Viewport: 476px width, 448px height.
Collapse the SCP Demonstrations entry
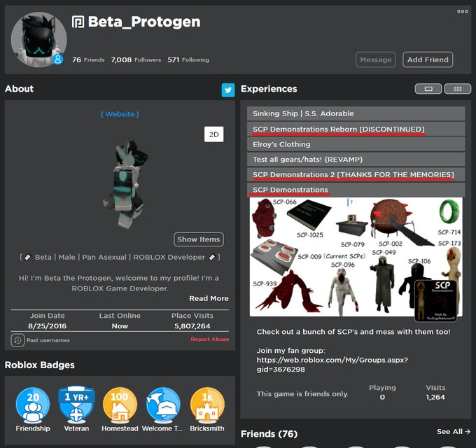tap(356, 190)
